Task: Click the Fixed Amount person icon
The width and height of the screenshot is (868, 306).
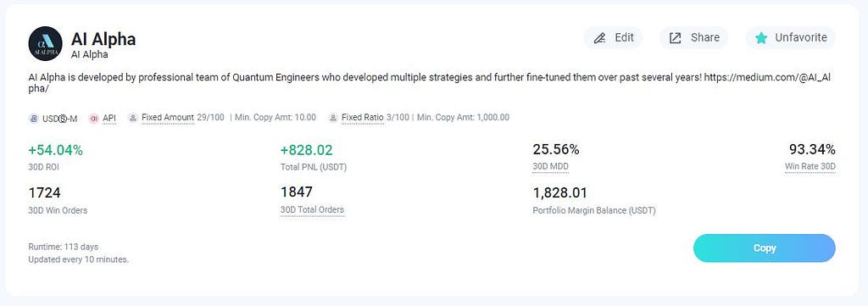Action: [x=132, y=118]
